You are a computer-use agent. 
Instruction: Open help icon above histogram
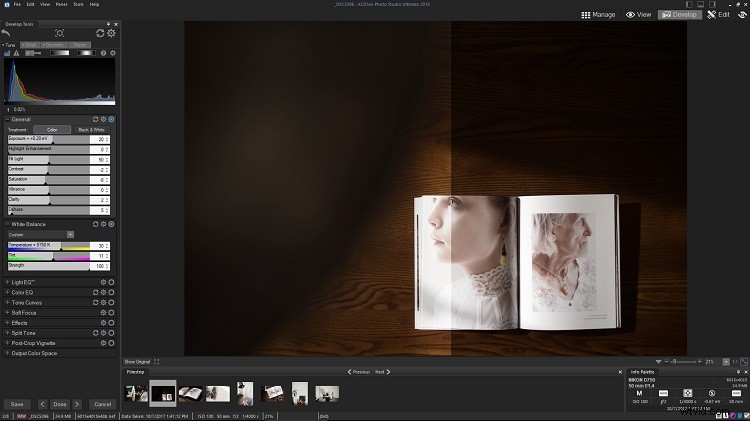(103, 53)
